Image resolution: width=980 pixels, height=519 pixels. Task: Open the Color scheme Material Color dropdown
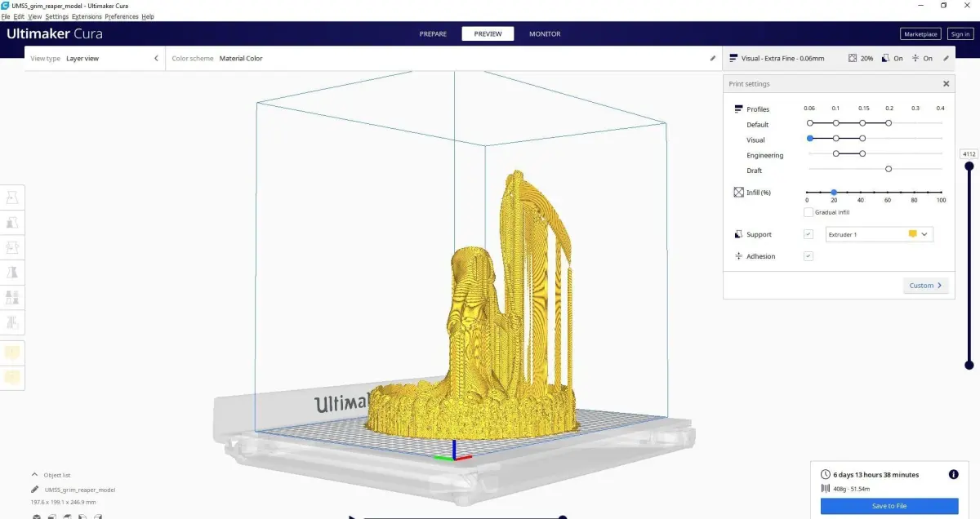(443, 59)
